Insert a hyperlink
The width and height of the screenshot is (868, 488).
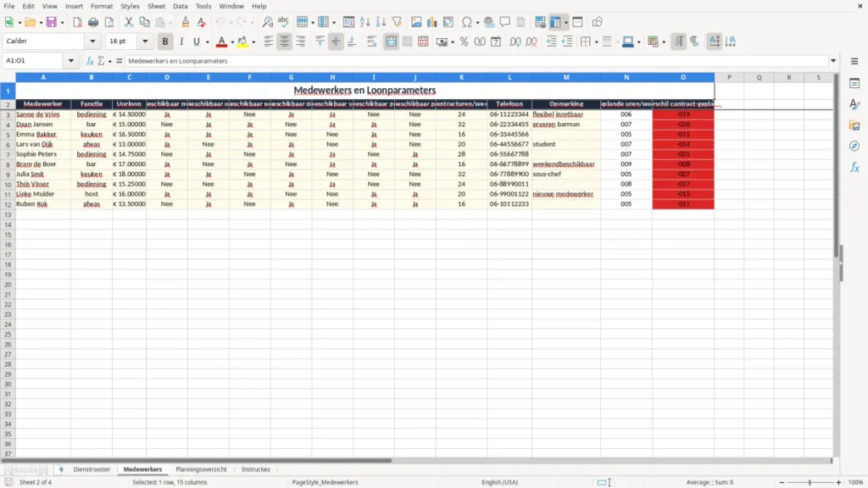(x=489, y=22)
